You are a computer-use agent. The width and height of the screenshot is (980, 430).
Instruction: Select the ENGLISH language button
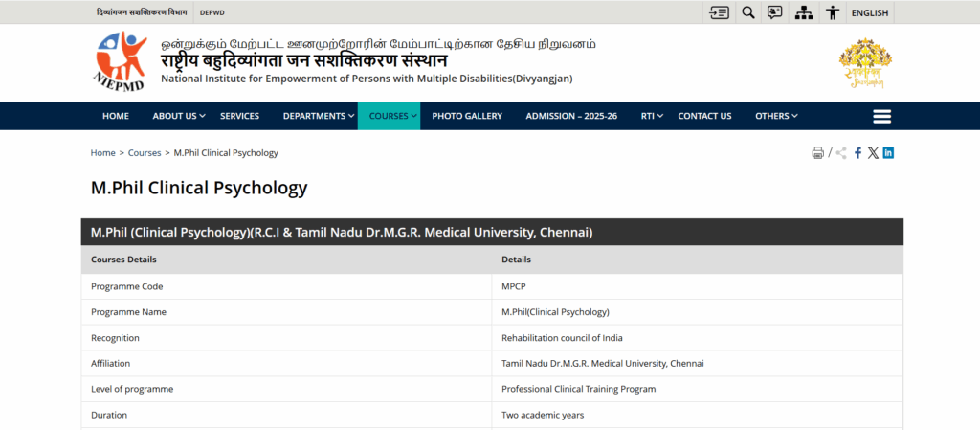coord(869,12)
